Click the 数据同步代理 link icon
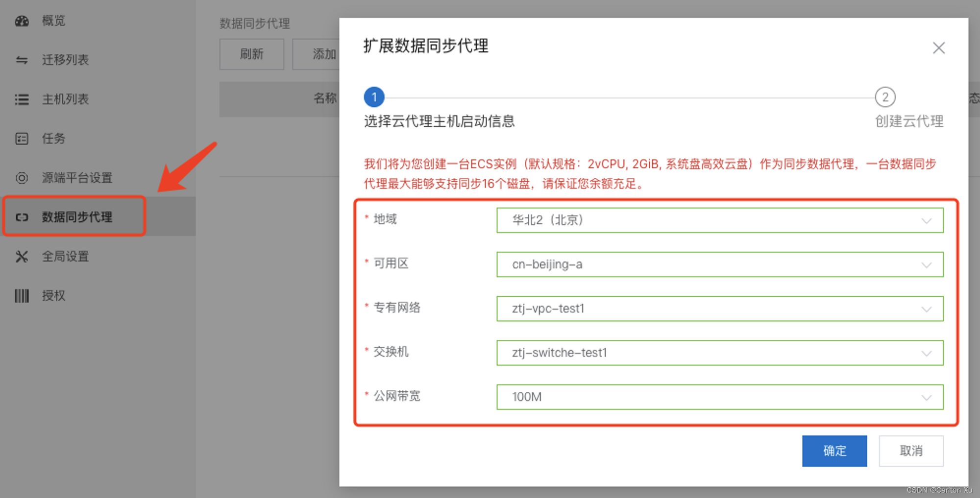 pos(22,217)
